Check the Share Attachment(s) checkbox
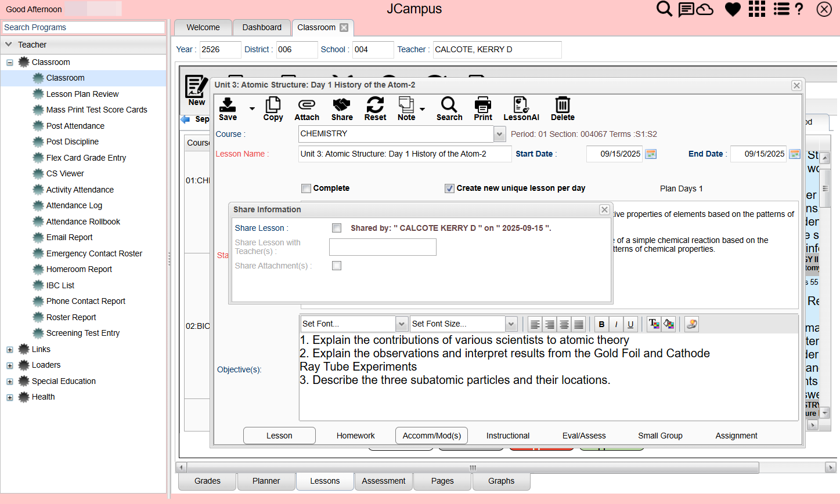This screenshot has height=504, width=840. tap(337, 266)
